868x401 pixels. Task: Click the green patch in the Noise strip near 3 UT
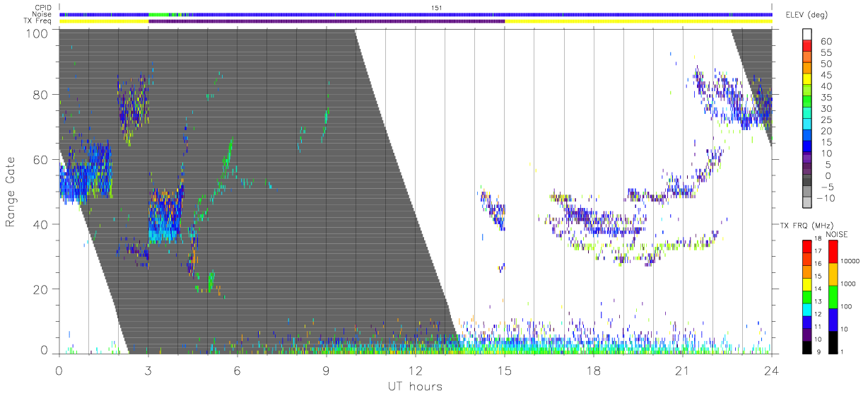pos(160,14)
